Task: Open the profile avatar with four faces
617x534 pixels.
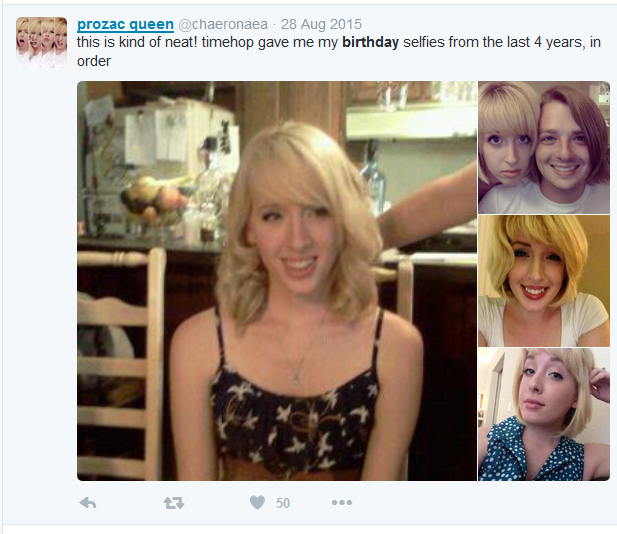Action: coord(41,42)
